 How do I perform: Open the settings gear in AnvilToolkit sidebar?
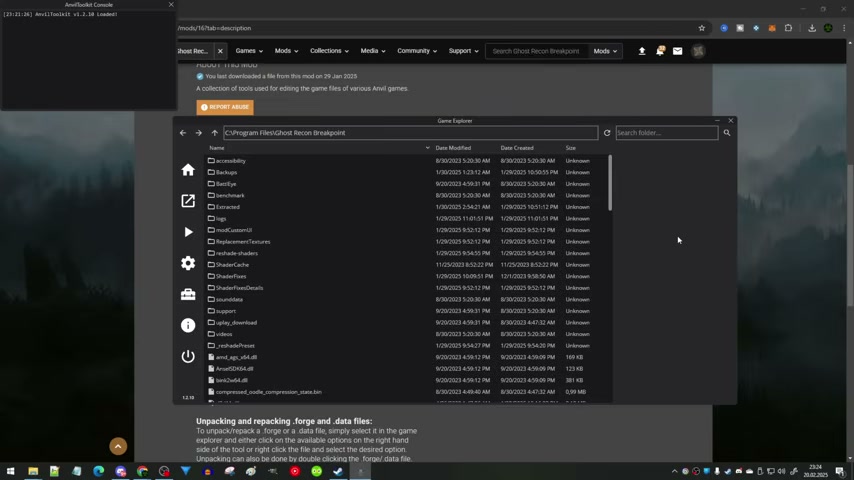click(x=188, y=263)
